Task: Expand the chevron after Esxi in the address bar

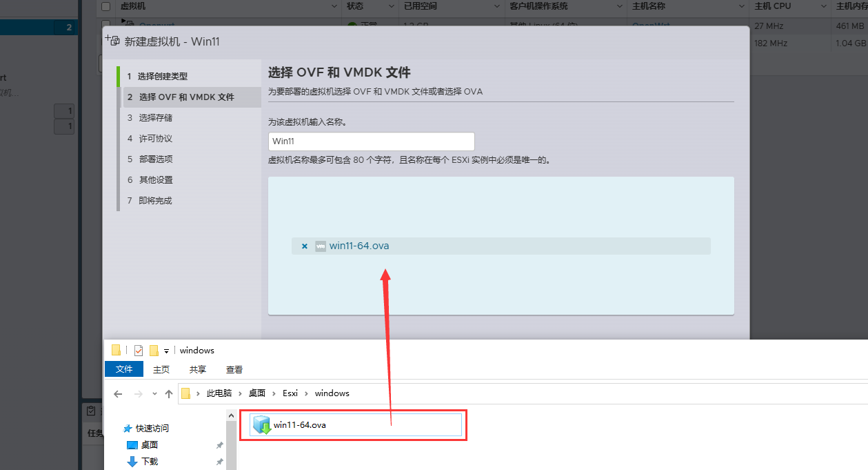Action: pos(306,393)
